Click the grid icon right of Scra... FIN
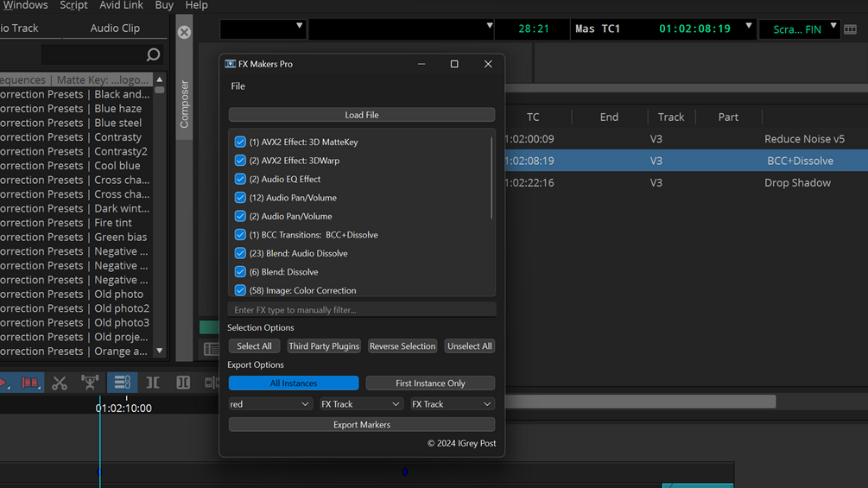868x488 pixels. [x=850, y=29]
